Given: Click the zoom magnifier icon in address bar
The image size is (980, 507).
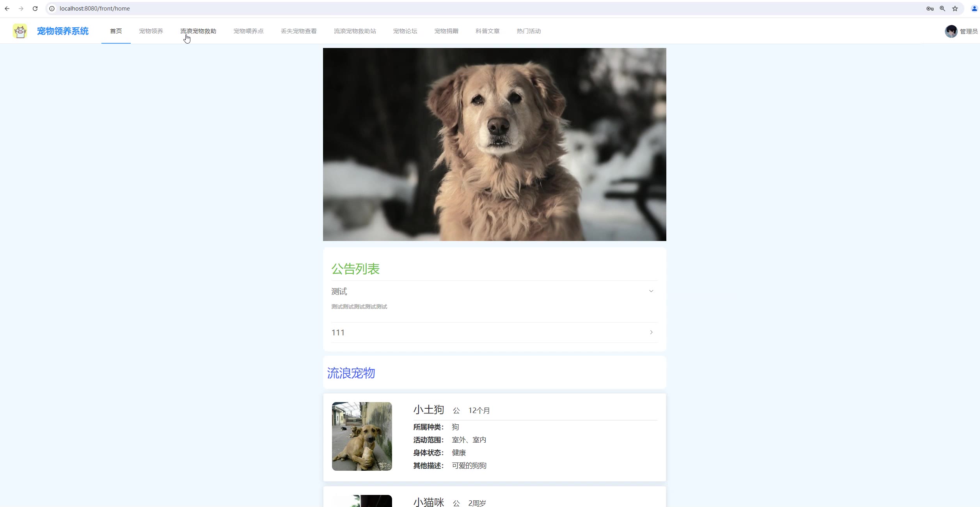Looking at the screenshot, I should coord(943,9).
